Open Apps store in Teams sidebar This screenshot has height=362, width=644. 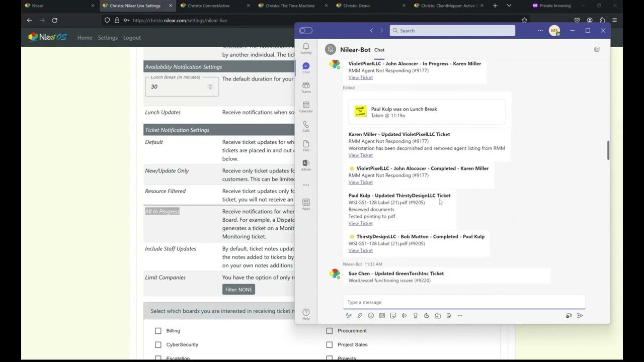pyautogui.click(x=306, y=204)
